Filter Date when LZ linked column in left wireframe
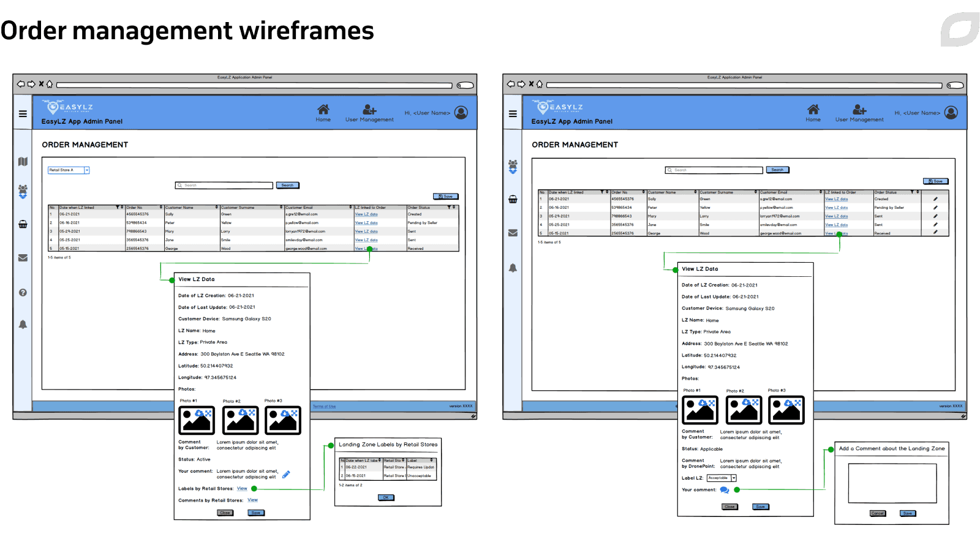 (117, 208)
